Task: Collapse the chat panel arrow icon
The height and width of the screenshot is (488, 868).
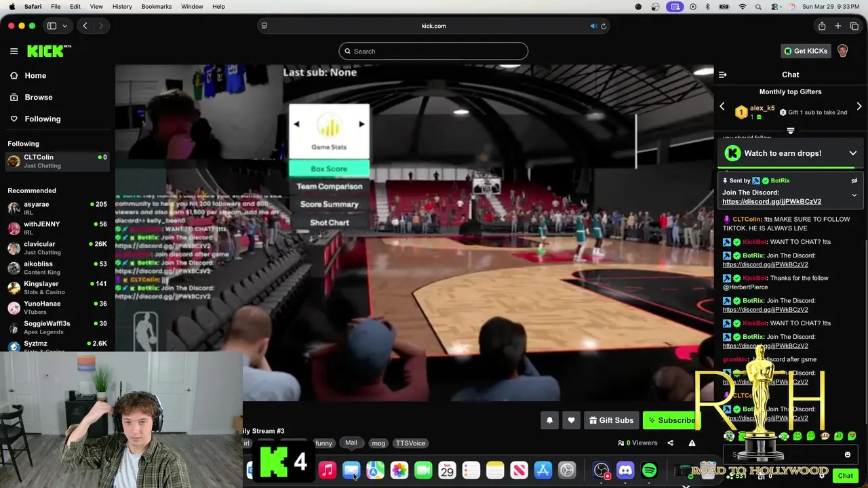Action: tap(722, 75)
